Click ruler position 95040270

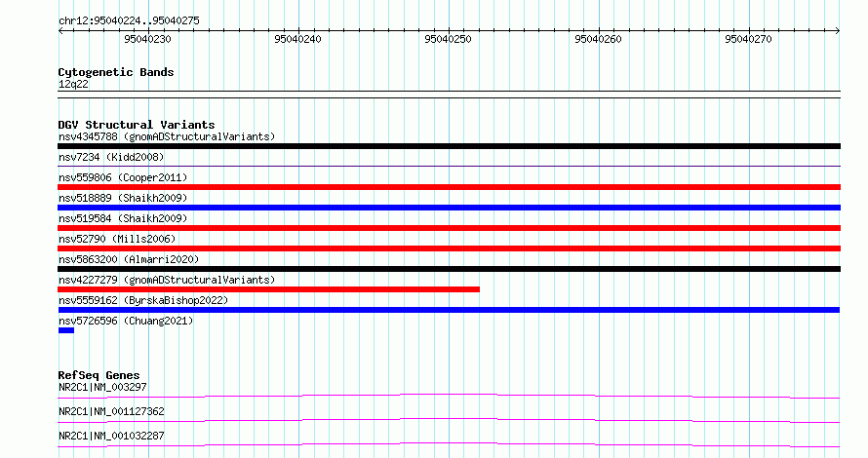(748, 39)
